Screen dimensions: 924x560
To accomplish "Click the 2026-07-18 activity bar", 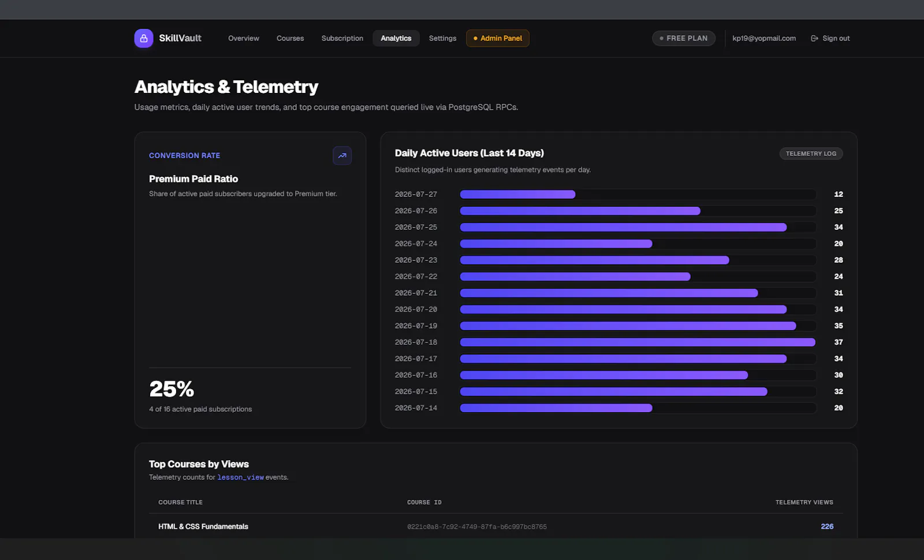I will (x=638, y=342).
